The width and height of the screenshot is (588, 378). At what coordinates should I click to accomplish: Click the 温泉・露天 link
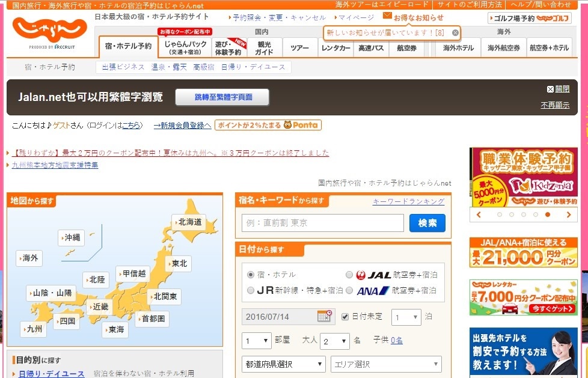click(169, 67)
